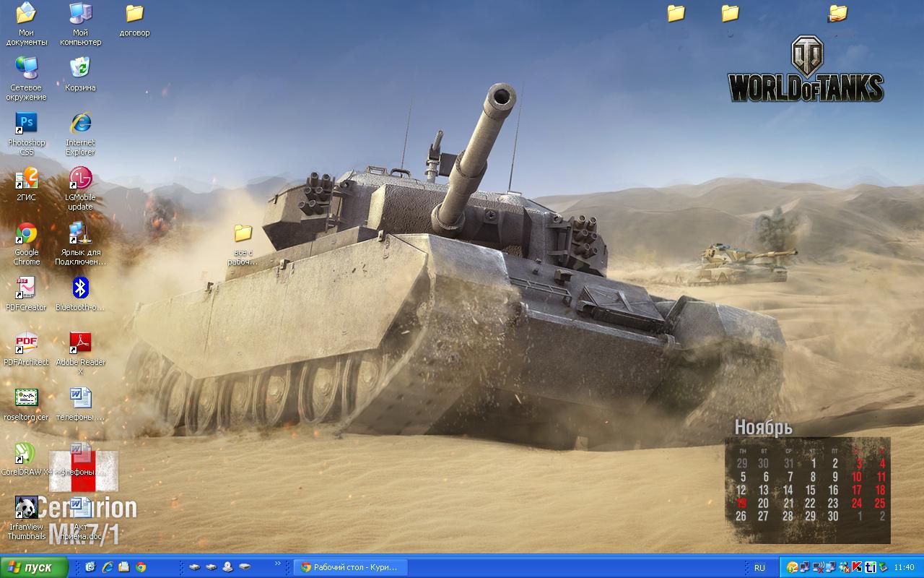This screenshot has width=924, height=578.
Task: Click the 11:40 taskbar clock
Action: click(904, 568)
